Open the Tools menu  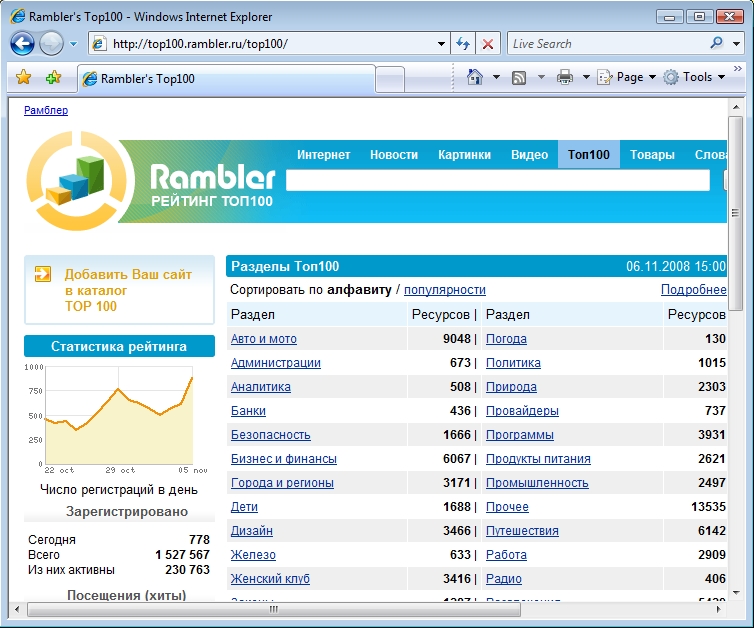click(x=694, y=77)
